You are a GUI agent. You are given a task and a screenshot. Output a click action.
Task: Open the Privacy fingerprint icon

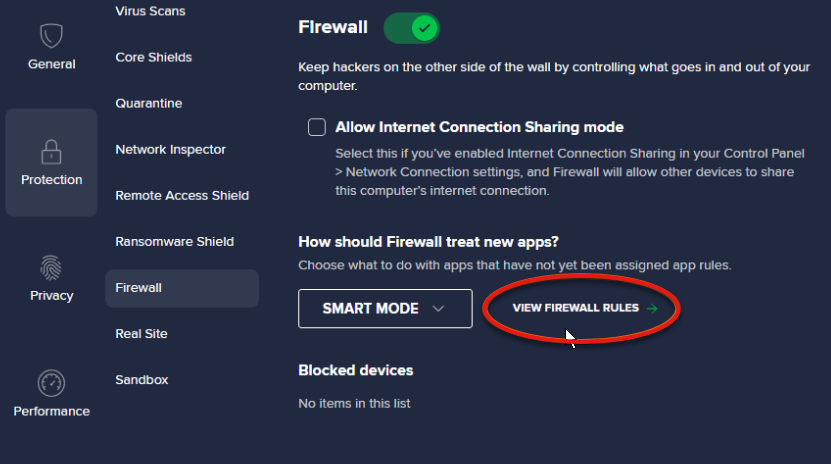tap(51, 267)
